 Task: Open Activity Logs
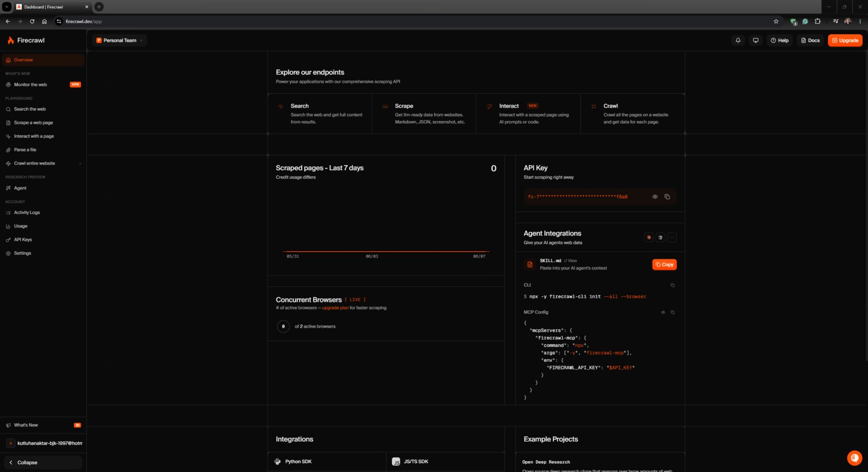(x=43, y=213)
